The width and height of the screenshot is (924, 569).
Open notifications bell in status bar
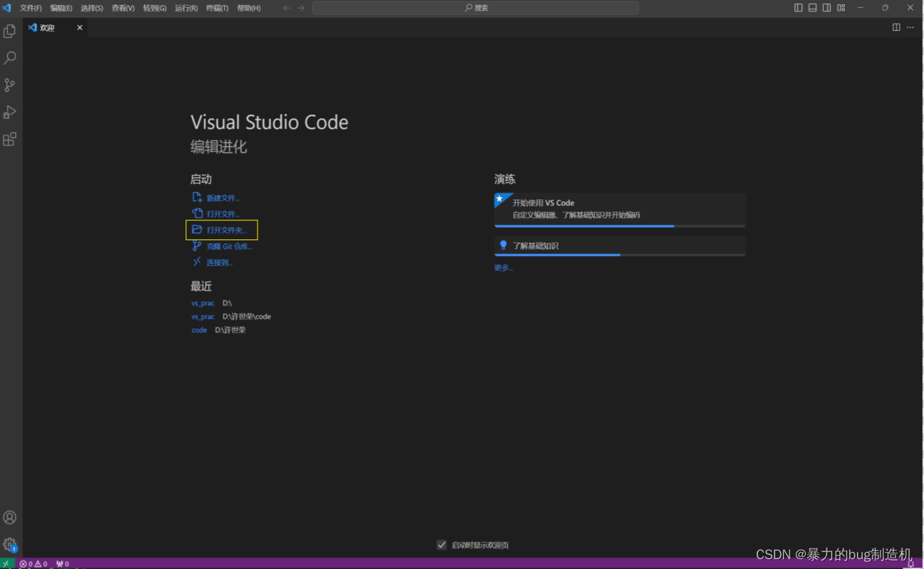coord(911,563)
